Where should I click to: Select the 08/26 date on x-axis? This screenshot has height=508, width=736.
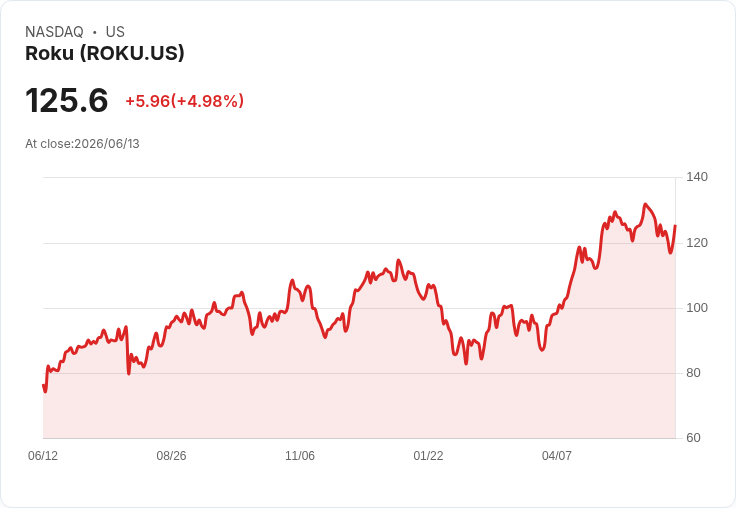coord(171,455)
